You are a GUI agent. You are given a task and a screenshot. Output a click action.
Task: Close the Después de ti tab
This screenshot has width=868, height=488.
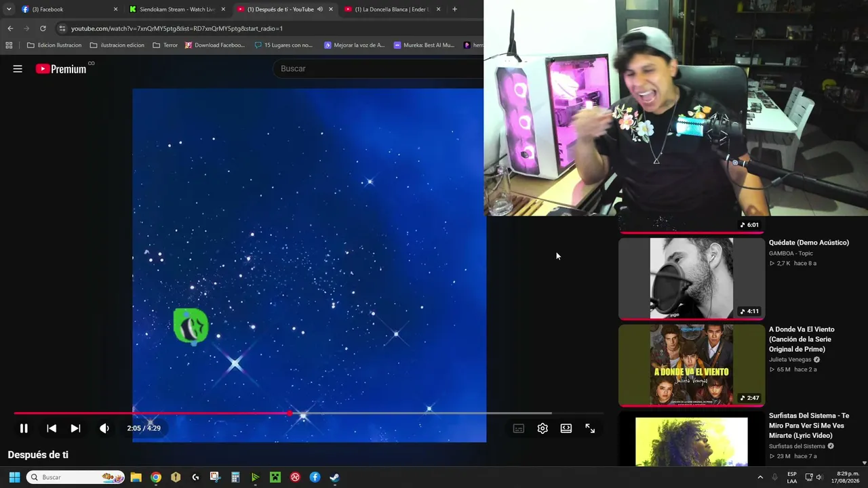coord(331,9)
